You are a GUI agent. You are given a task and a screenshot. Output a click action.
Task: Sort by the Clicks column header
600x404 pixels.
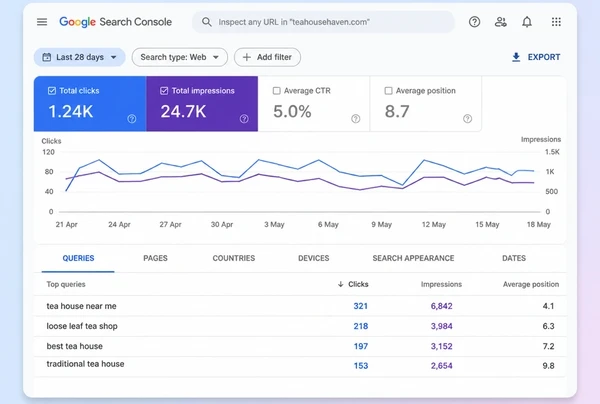tap(358, 284)
